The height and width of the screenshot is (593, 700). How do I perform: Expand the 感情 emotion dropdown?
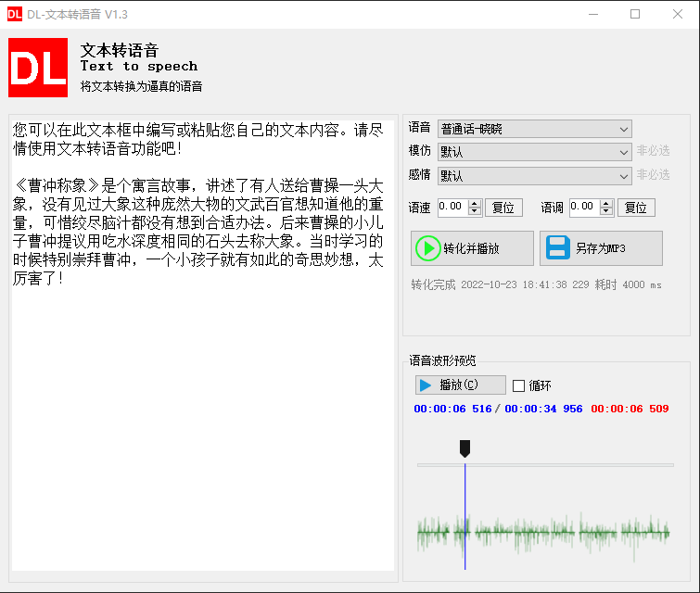(x=534, y=176)
